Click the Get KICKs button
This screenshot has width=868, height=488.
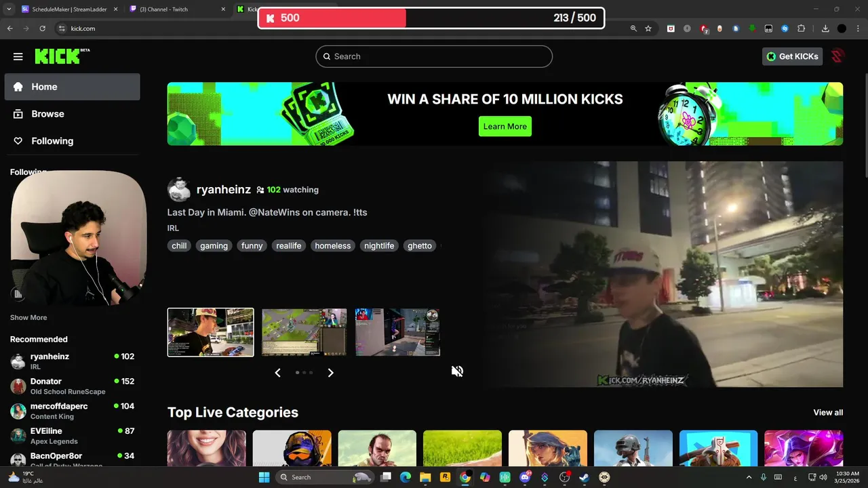(x=792, y=56)
